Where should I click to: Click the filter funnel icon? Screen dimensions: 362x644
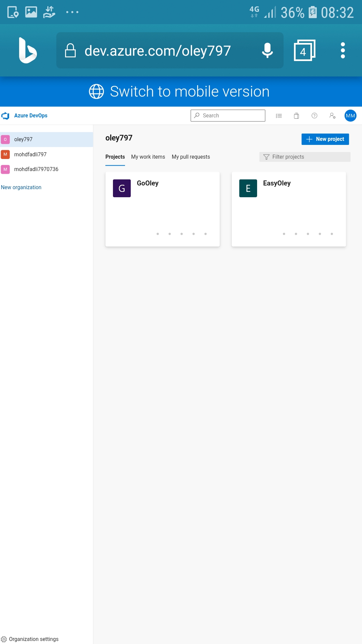click(x=266, y=157)
